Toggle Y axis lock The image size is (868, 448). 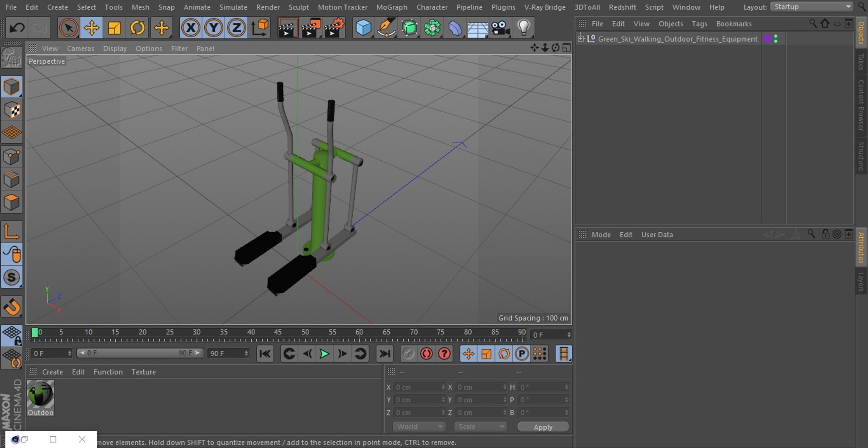click(214, 28)
